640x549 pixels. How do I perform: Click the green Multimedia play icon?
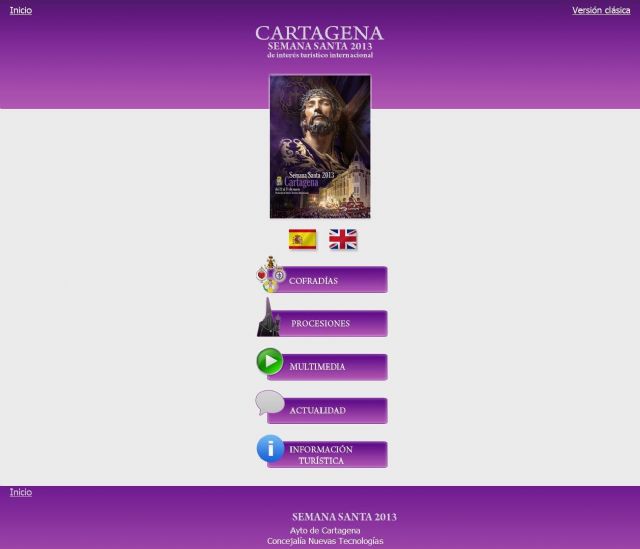270,361
